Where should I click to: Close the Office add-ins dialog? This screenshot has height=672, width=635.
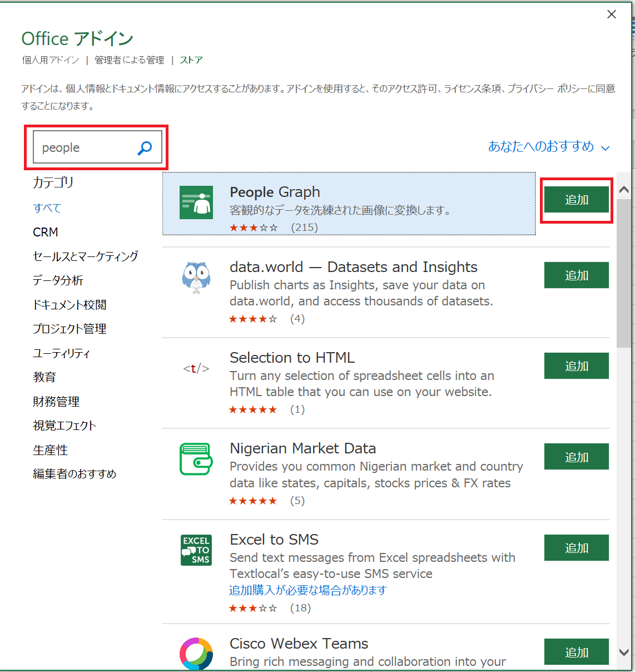click(x=612, y=14)
